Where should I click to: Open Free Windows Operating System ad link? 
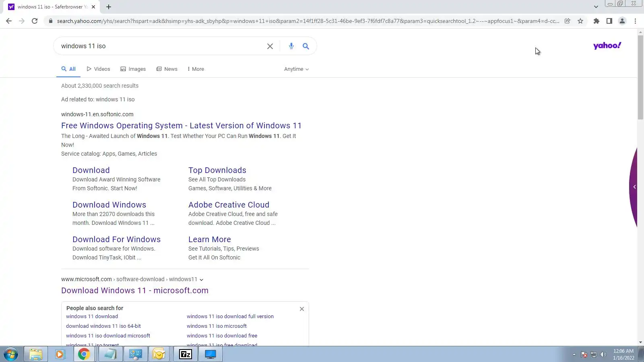pyautogui.click(x=181, y=126)
